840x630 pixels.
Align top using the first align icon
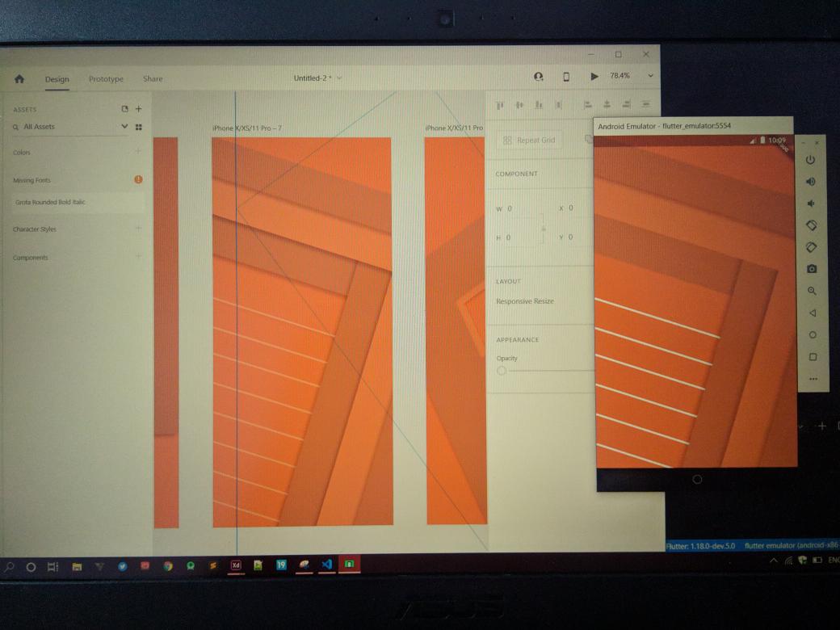tap(500, 105)
